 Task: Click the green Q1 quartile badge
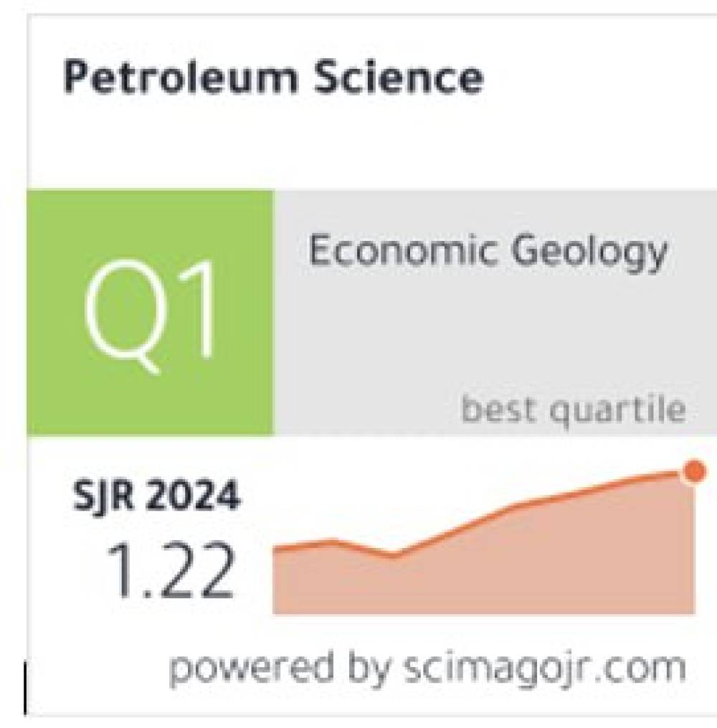click(x=151, y=313)
